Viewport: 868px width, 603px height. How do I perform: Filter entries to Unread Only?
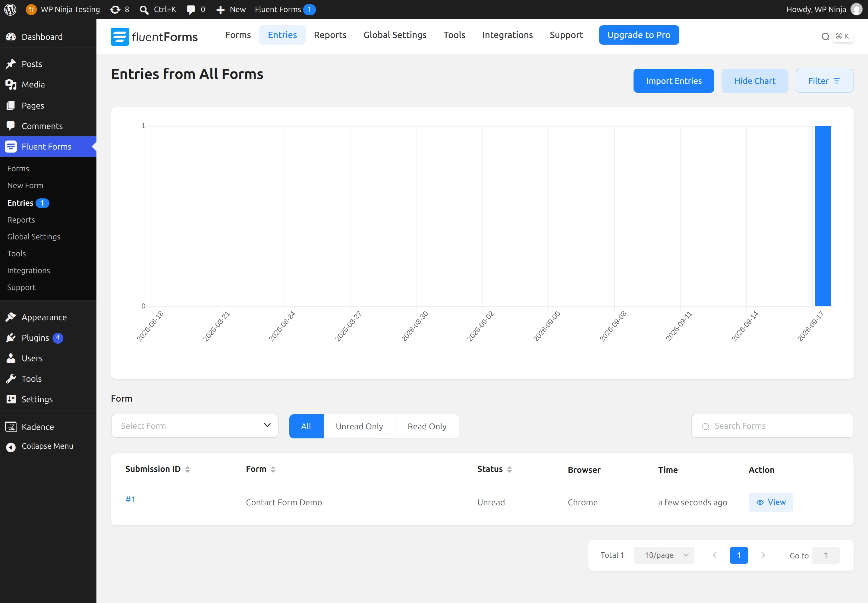[359, 426]
